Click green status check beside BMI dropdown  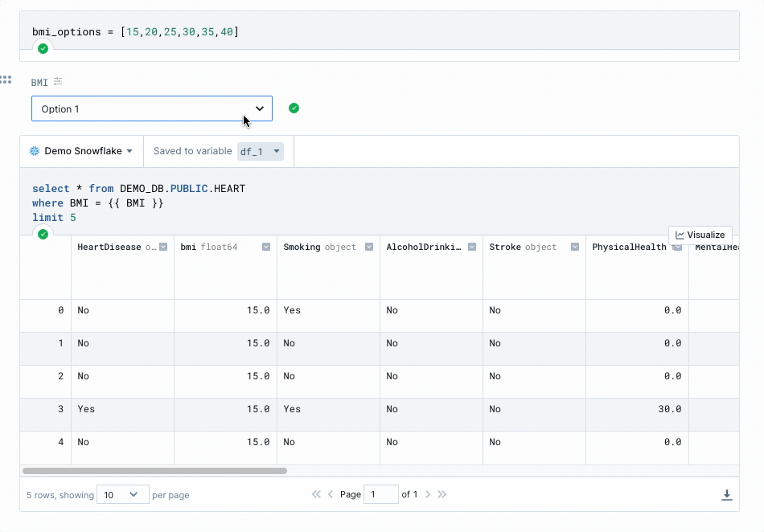tap(294, 108)
